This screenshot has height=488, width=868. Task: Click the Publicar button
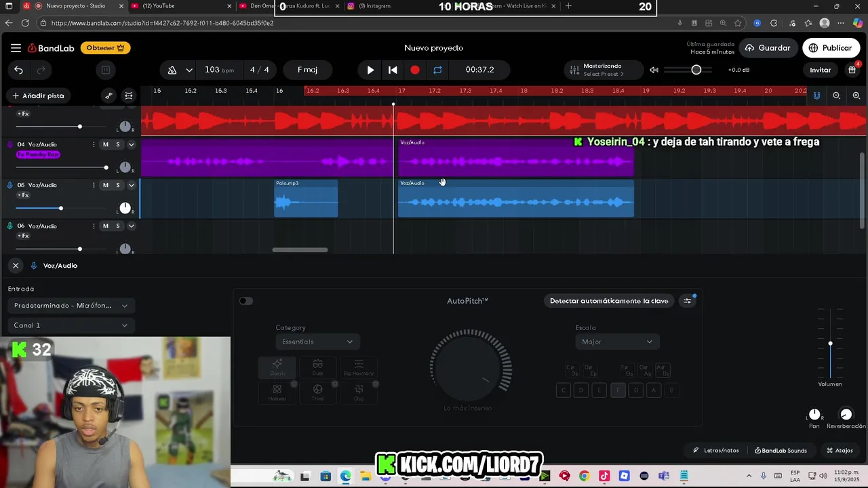pyautogui.click(x=831, y=48)
